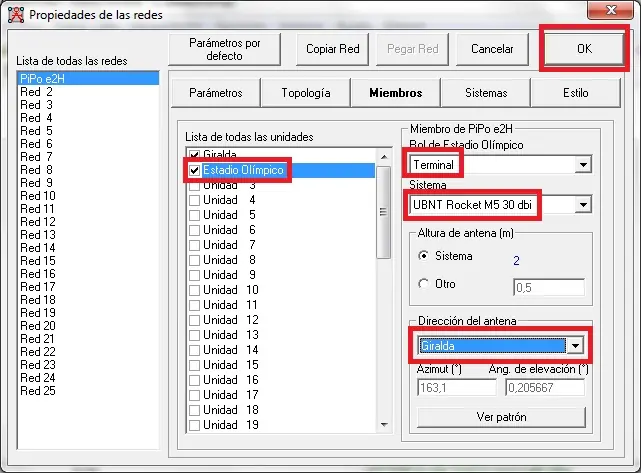Select Red 9 in network list
The height and width of the screenshot is (473, 641).
(88, 183)
